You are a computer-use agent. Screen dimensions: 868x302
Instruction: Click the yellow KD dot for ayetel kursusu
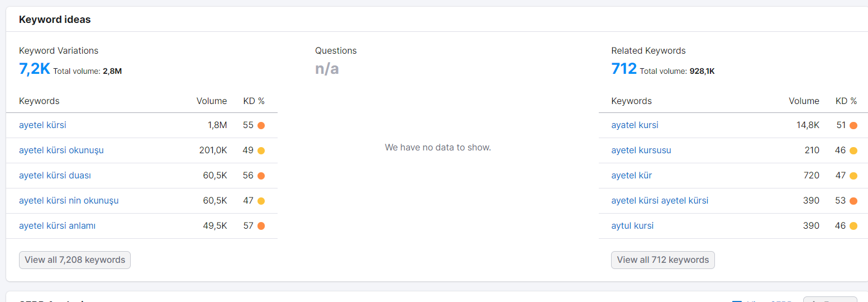click(853, 150)
